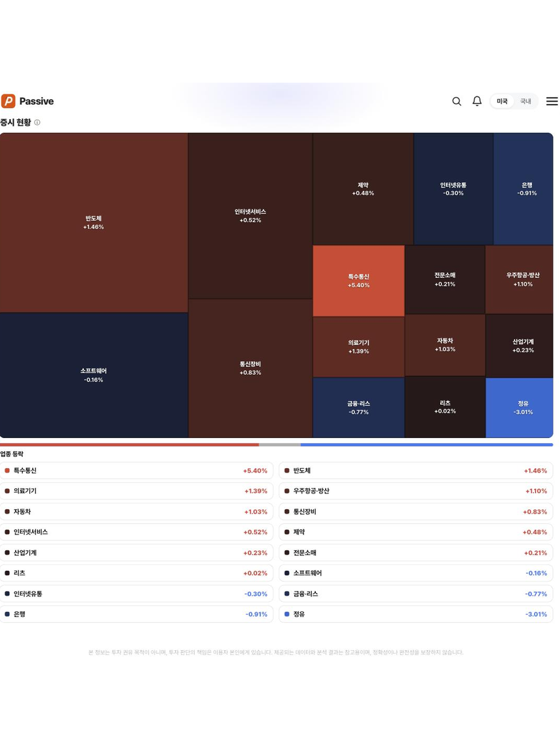
Task: Click the 인터넷서비스 treemap tile
Action: (250, 215)
